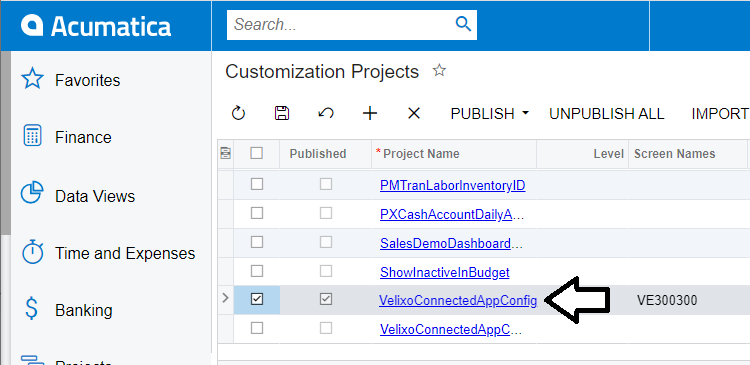Image resolution: width=750 pixels, height=365 pixels.
Task: Uncheck the VelixoConnectedAppConfig row selection checkbox
Action: (x=257, y=299)
